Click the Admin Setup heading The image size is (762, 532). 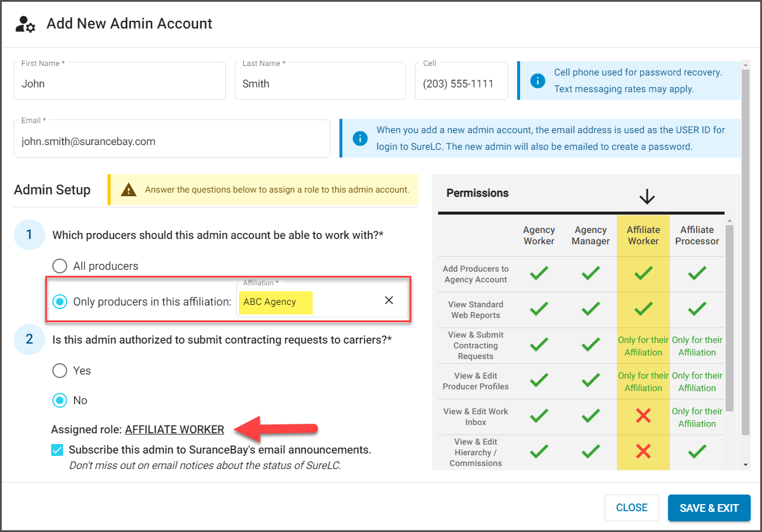[x=52, y=190]
